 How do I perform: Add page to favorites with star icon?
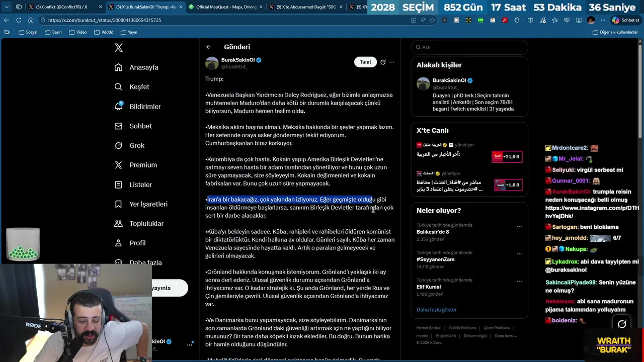432,20
